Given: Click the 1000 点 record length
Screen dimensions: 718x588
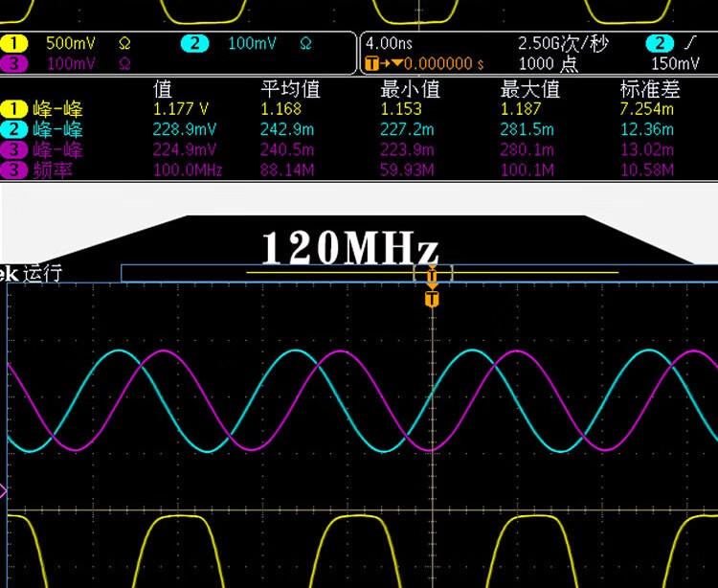Looking at the screenshot, I should click(x=549, y=63).
